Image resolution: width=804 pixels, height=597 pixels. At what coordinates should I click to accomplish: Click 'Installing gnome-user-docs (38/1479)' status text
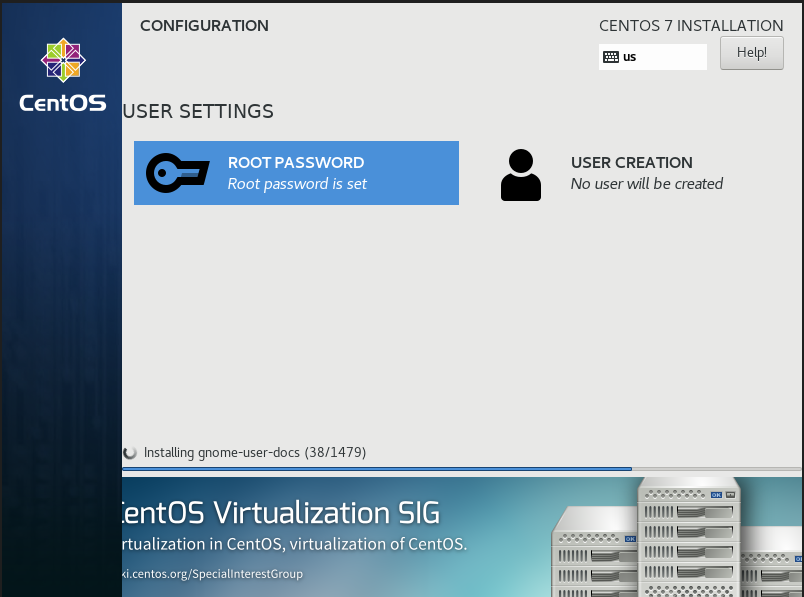tap(255, 452)
